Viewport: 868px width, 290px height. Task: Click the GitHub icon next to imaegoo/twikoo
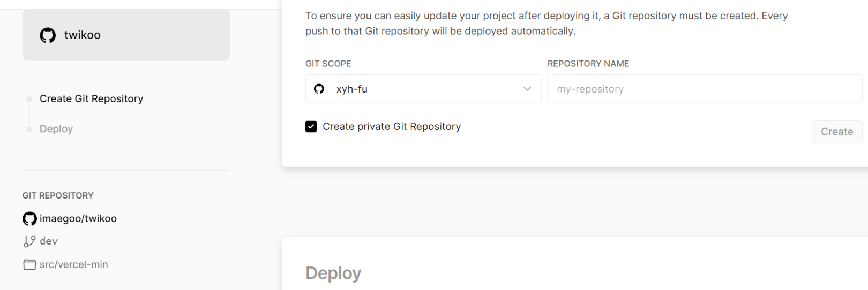point(29,218)
